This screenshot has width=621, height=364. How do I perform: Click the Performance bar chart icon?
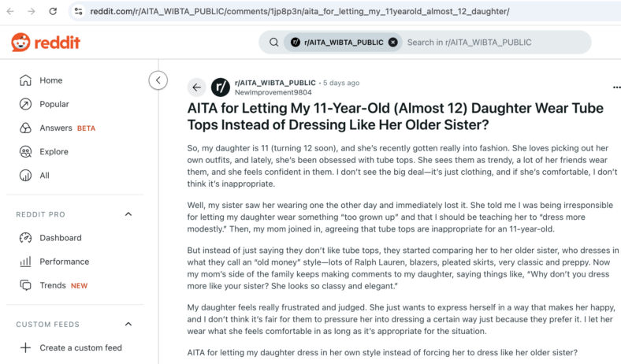coord(25,262)
